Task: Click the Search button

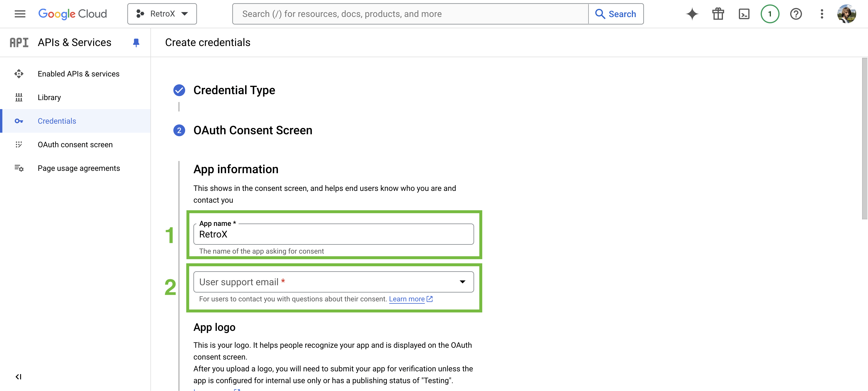Action: coord(616,14)
